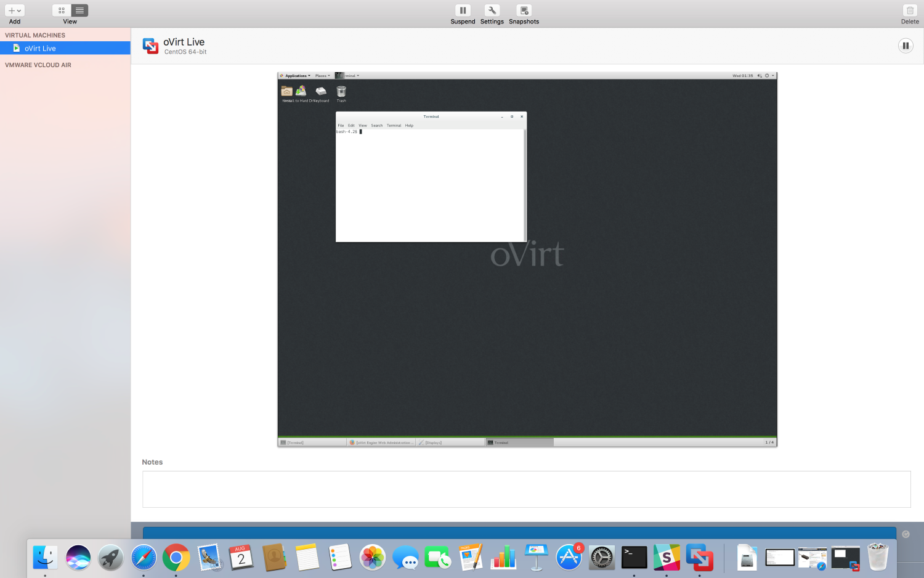Open the Applications menu in the guest
The image size is (924, 578).
coord(296,76)
